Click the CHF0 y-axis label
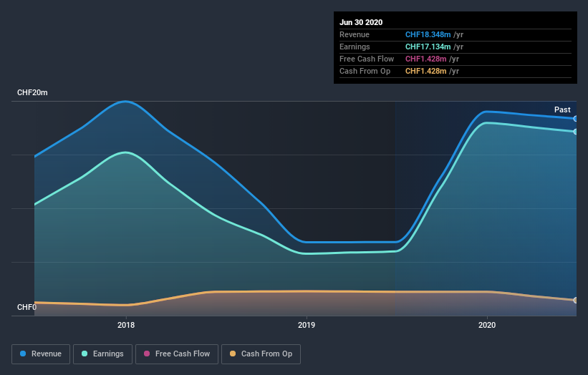The image size is (588, 375). (26, 307)
